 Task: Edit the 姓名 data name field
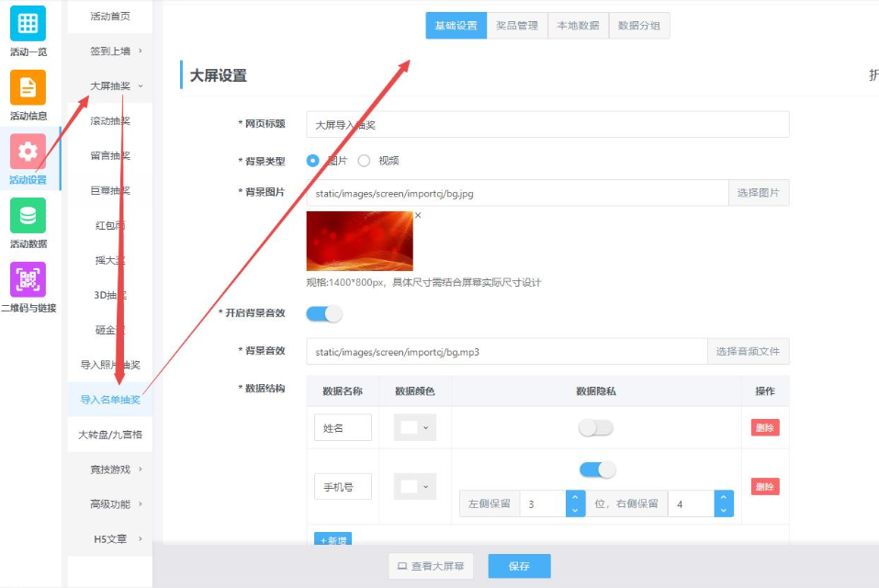(x=344, y=428)
